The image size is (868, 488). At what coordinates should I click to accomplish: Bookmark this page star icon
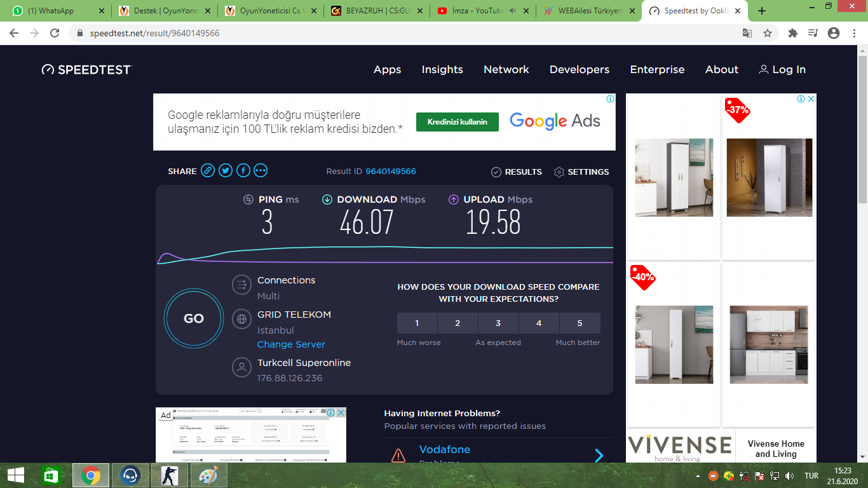pos(768,33)
